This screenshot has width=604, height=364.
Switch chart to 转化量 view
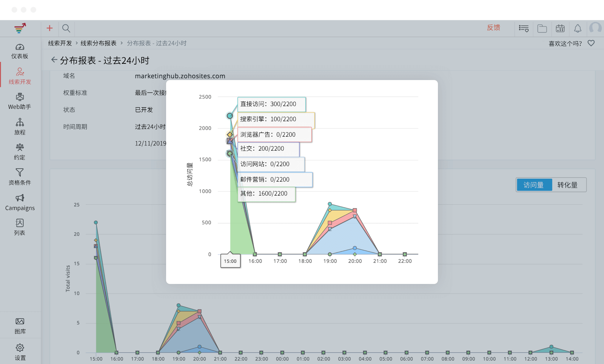coord(567,185)
